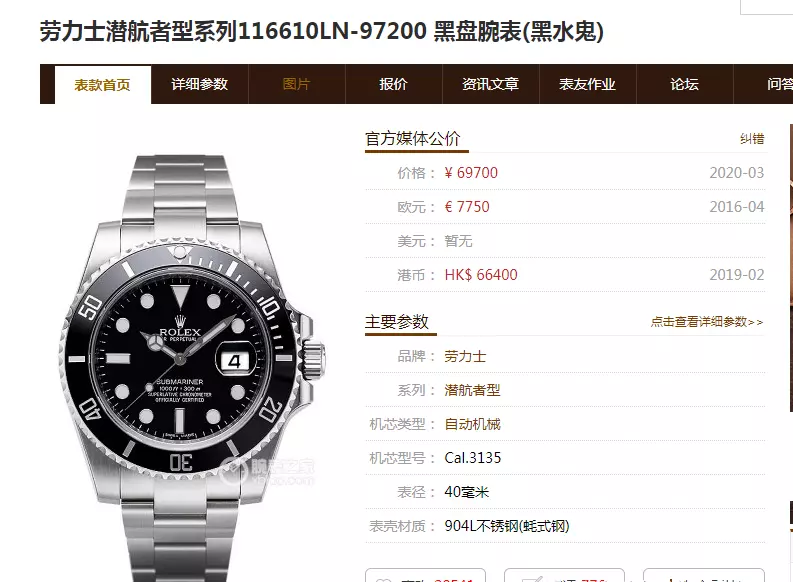Click the ¥ 69700 price value
The width and height of the screenshot is (793, 582).
(471, 173)
